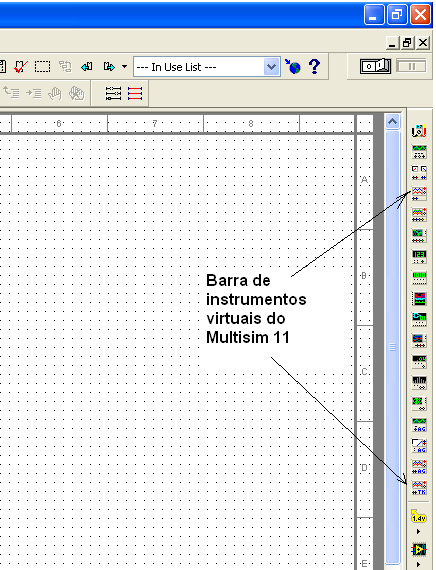This screenshot has height=570, width=436.
Task: Pick the Network Analyzer instrument
Action: click(x=419, y=404)
